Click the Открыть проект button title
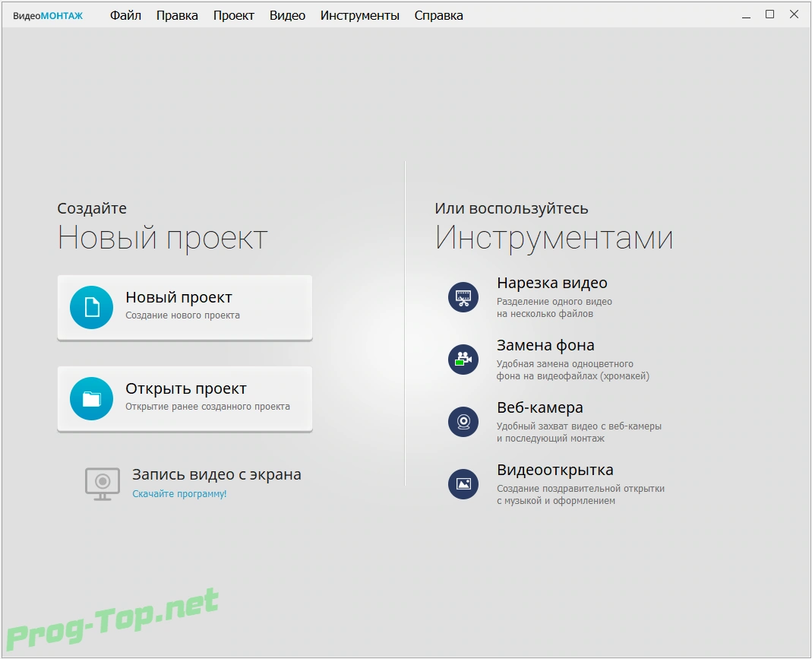This screenshot has height=659, width=812. coord(186,388)
